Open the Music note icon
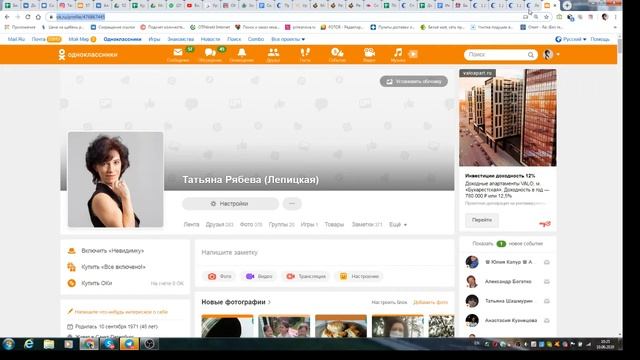640x360 pixels. pyautogui.click(x=398, y=52)
